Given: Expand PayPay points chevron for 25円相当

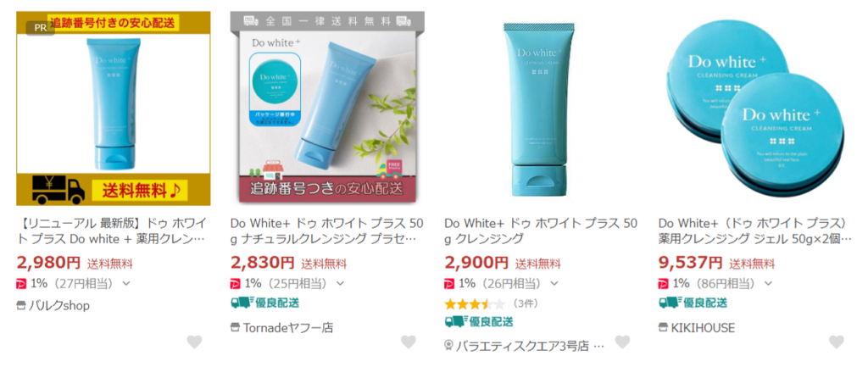Looking at the screenshot, I should click(340, 284).
